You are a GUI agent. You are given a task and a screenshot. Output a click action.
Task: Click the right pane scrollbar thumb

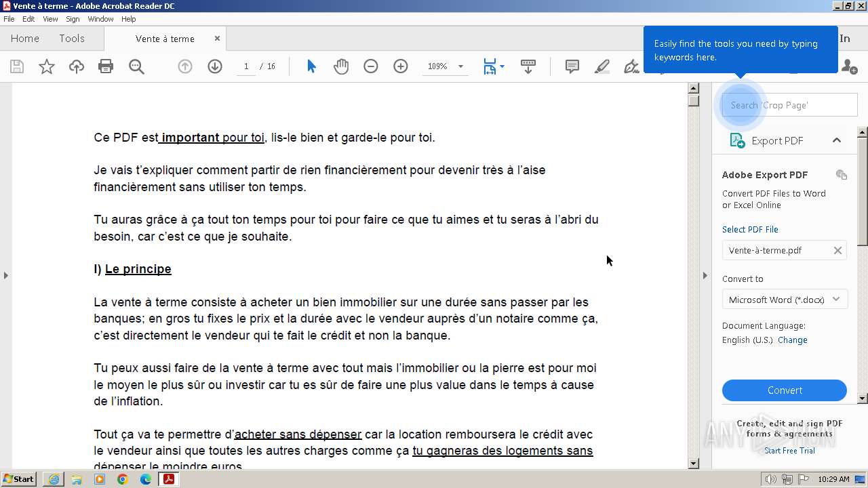[863, 191]
